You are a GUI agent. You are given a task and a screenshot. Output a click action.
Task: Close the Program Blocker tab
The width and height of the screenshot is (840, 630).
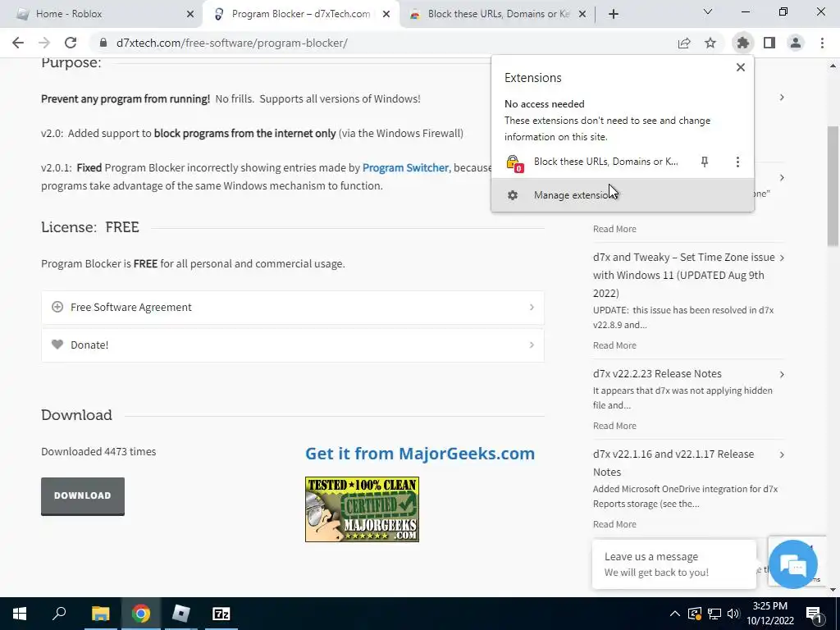(x=386, y=14)
